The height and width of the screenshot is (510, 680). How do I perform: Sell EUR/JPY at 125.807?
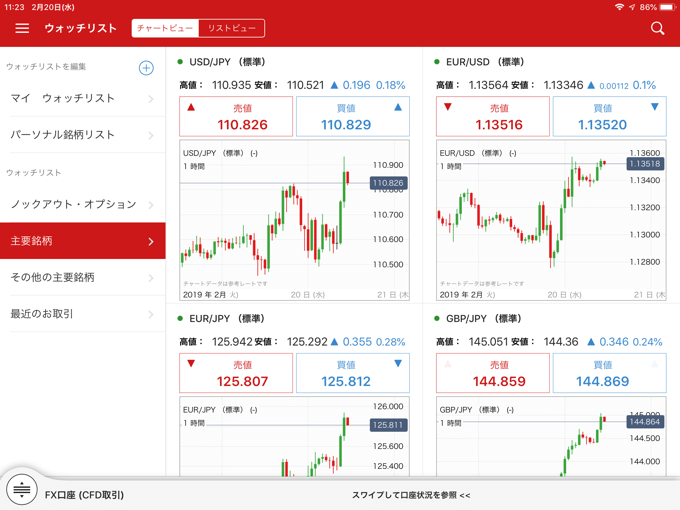tap(236, 373)
